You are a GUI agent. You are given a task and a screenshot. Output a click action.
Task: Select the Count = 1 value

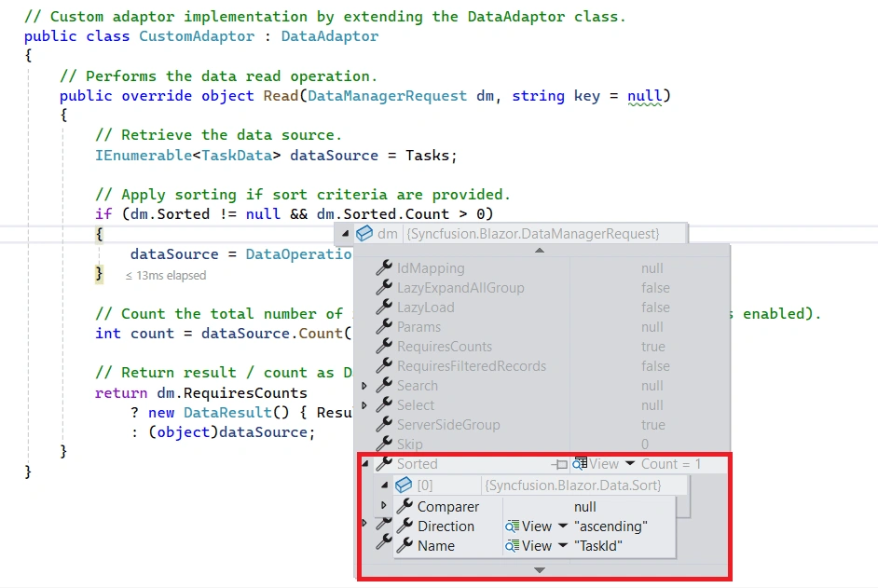tap(671, 464)
